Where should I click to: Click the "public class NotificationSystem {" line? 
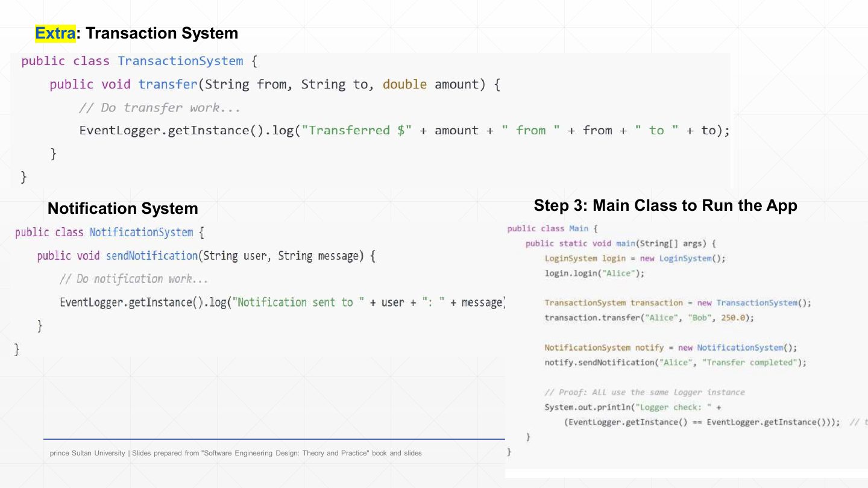tap(110, 233)
